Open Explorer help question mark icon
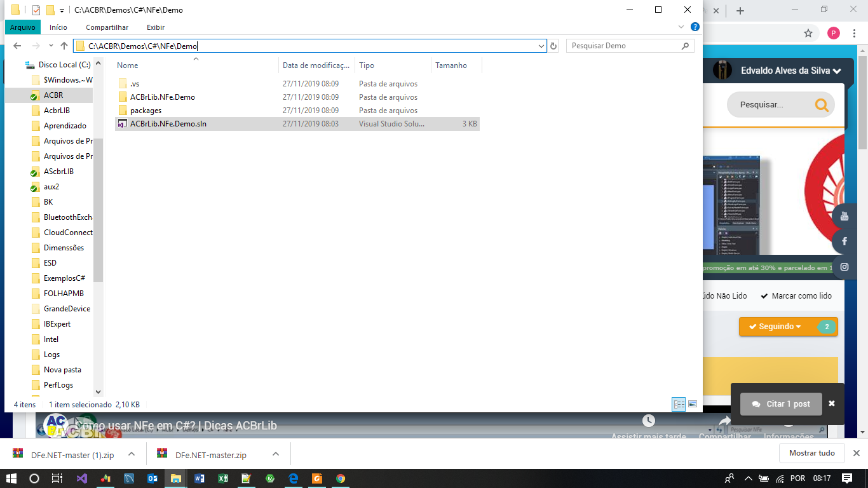Image resolution: width=868 pixels, height=488 pixels. coord(695,27)
